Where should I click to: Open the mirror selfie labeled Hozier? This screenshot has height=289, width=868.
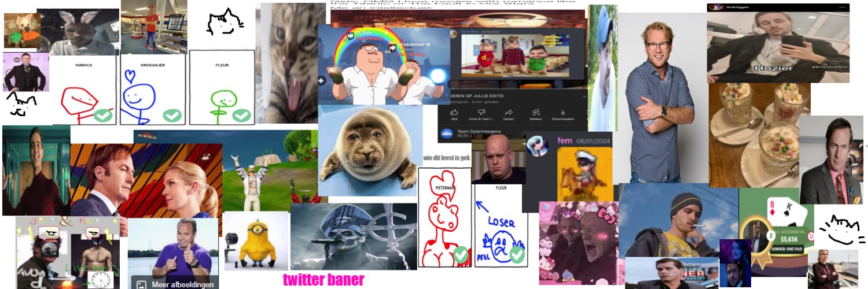778,43
